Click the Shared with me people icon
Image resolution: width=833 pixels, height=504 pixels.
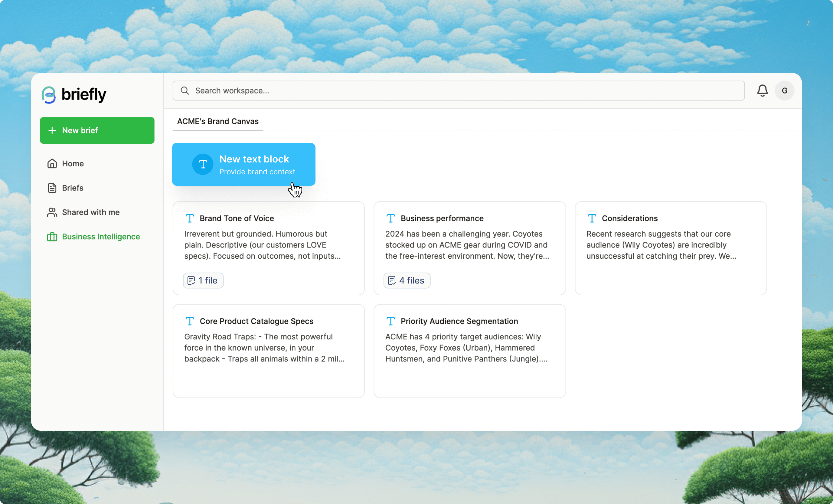point(52,212)
